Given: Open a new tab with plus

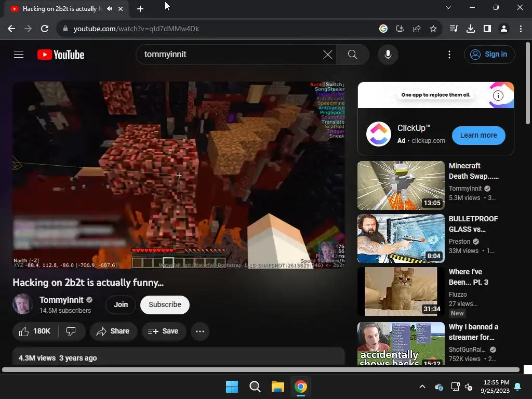Looking at the screenshot, I should [x=140, y=9].
